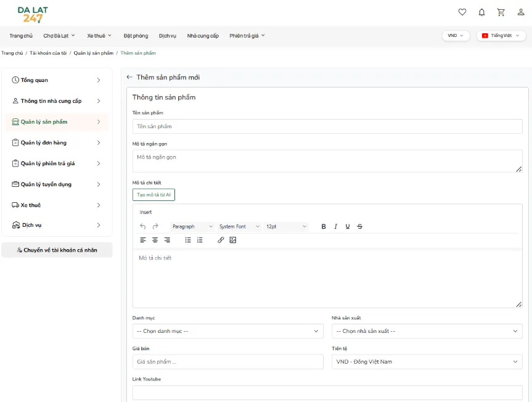Open the Chọn nhà sản xuất dropdown
The image size is (532, 402).
pyautogui.click(x=427, y=331)
